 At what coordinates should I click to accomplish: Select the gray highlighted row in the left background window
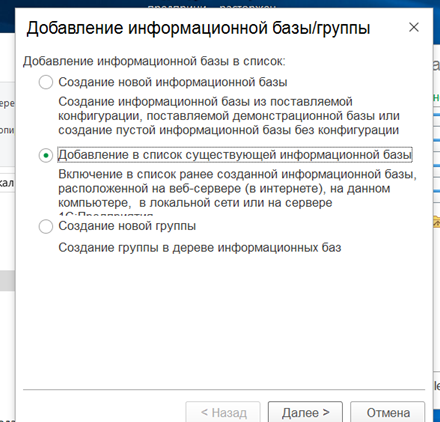tap(7, 281)
